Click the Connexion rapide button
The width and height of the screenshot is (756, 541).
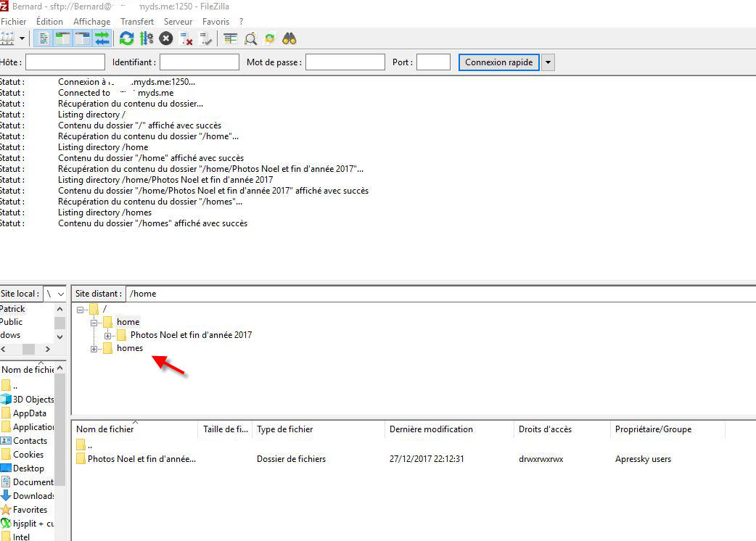(x=499, y=62)
